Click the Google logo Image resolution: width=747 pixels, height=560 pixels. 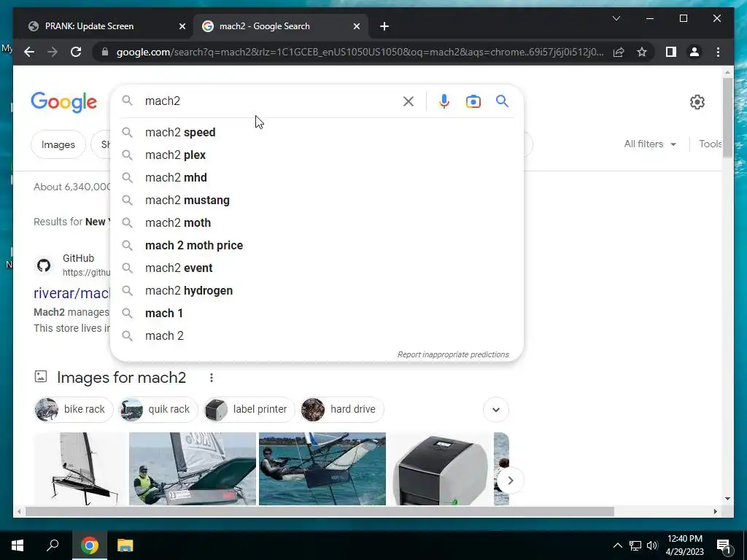[x=64, y=102]
